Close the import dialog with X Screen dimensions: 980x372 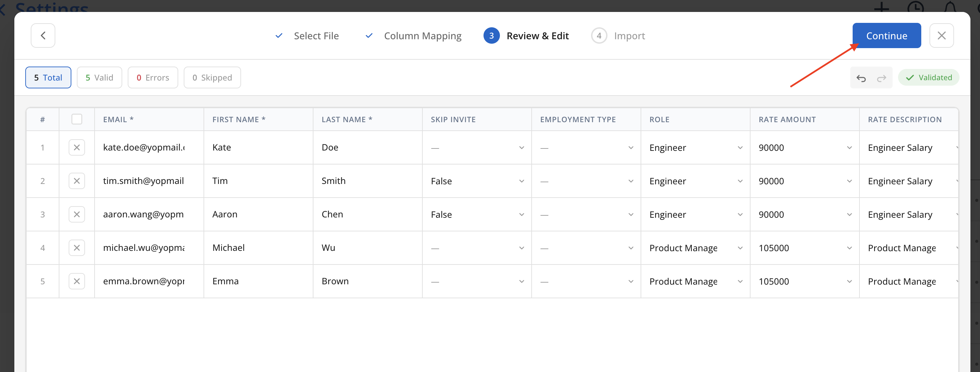coord(941,35)
